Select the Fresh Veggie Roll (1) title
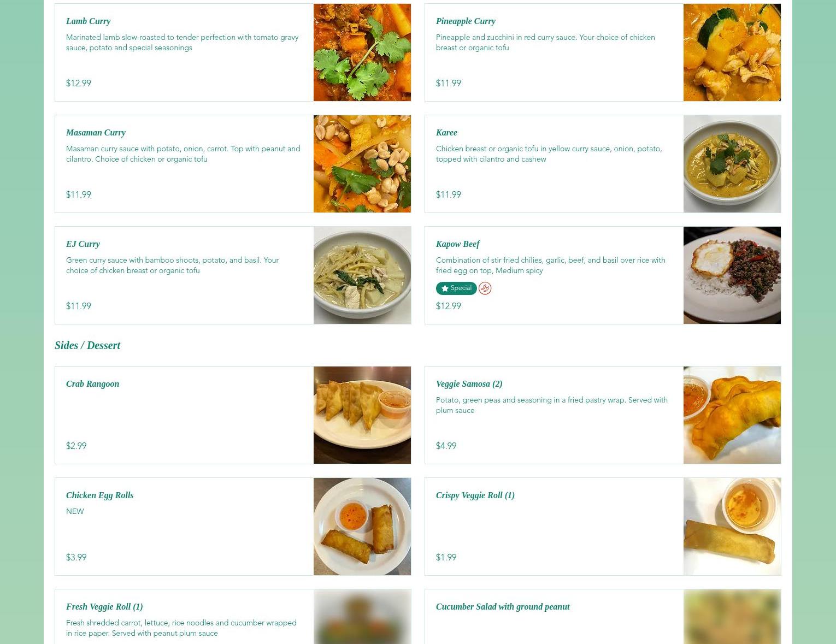Image resolution: width=836 pixels, height=644 pixels. point(104,606)
